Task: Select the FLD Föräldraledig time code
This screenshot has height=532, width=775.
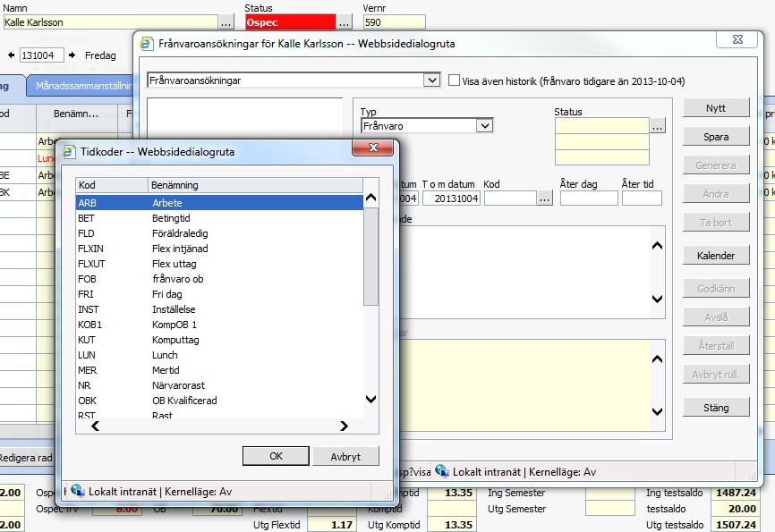Action: [219, 233]
